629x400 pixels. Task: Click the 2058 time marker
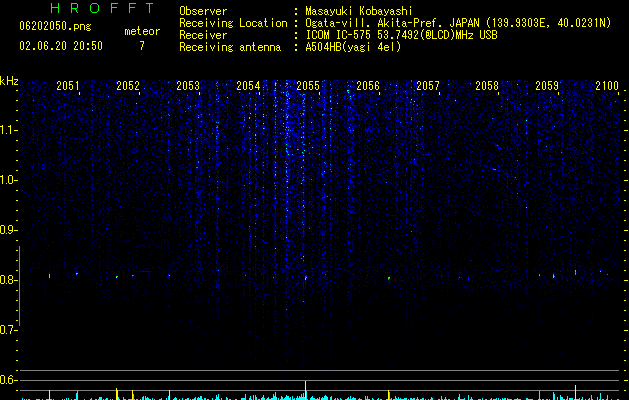coord(487,86)
